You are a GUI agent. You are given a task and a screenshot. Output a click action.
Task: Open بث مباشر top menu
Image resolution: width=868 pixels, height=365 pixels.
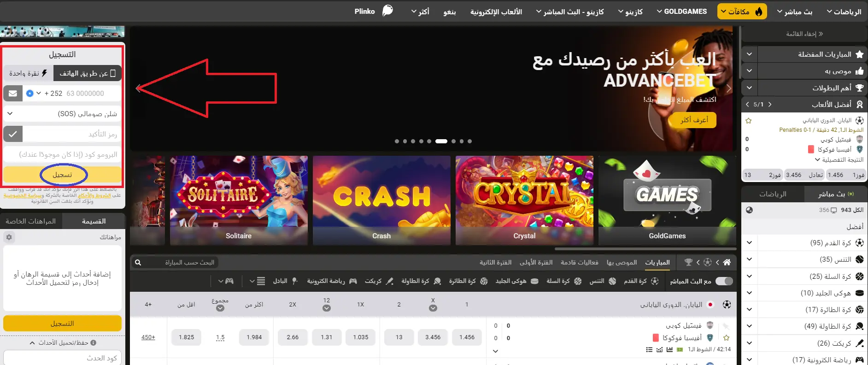point(795,12)
